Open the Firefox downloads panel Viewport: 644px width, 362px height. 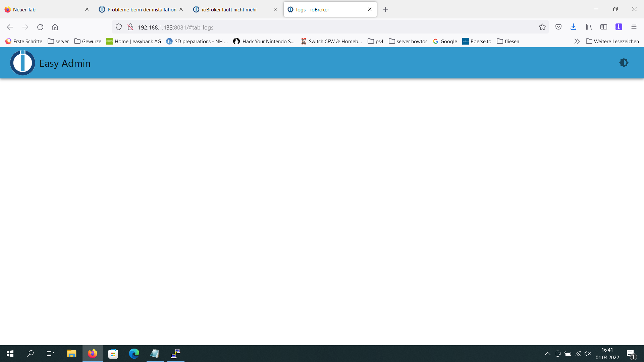573,27
